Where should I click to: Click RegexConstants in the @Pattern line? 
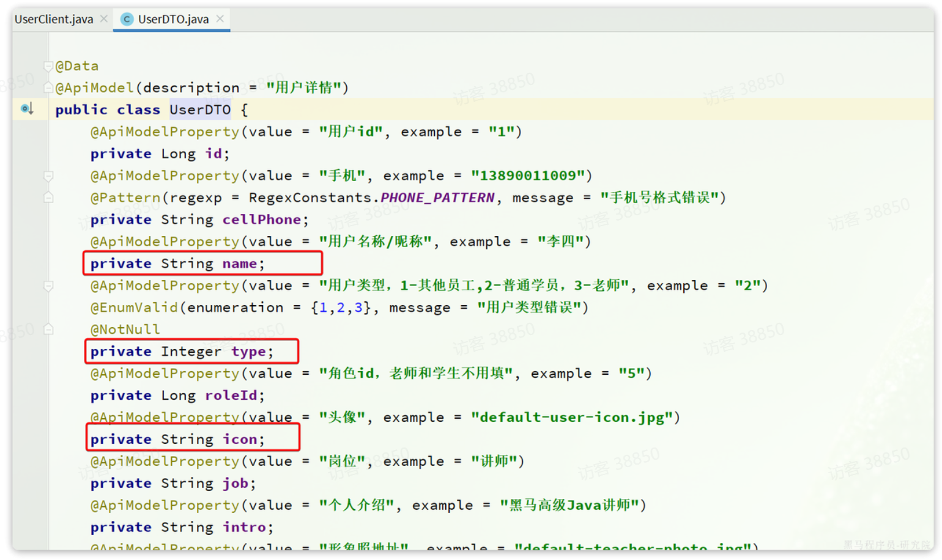click(x=310, y=198)
